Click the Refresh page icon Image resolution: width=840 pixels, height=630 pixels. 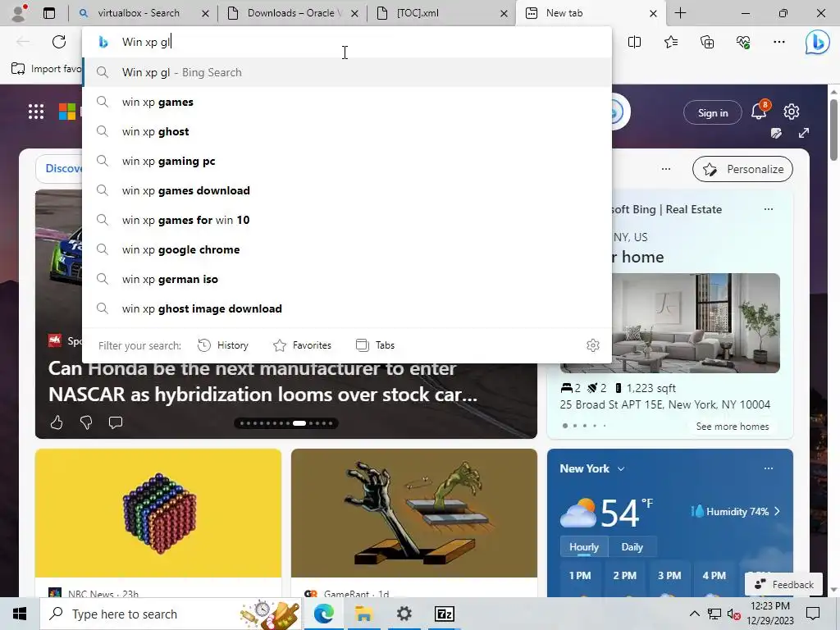[x=59, y=42]
